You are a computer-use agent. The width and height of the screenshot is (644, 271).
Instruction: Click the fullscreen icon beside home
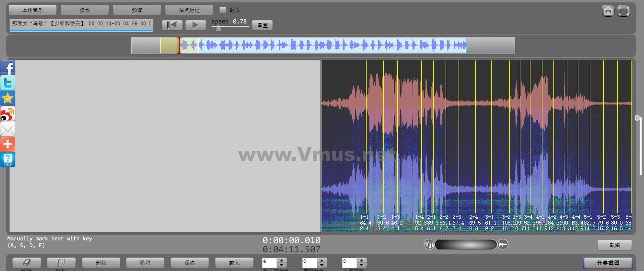point(623,11)
